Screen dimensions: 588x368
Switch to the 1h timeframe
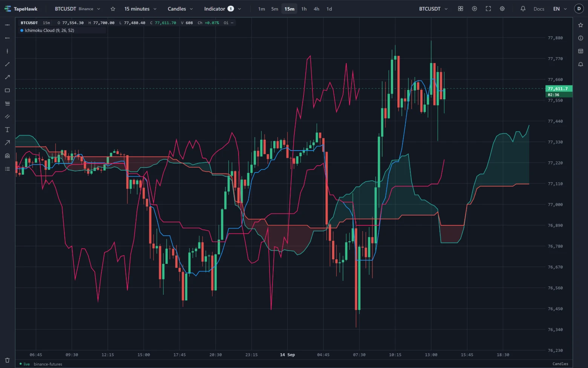point(304,9)
